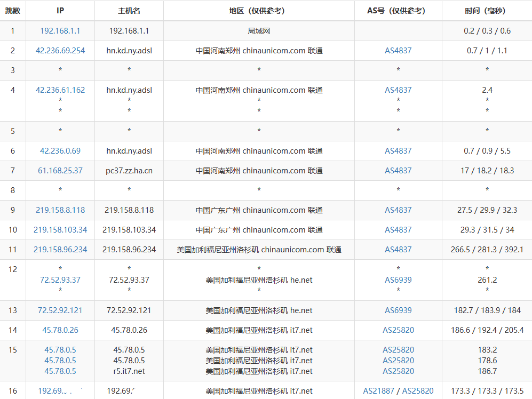The width and height of the screenshot is (532, 399).
Task: Select hostname pc37.zz.ha.cn
Action: 129,170
